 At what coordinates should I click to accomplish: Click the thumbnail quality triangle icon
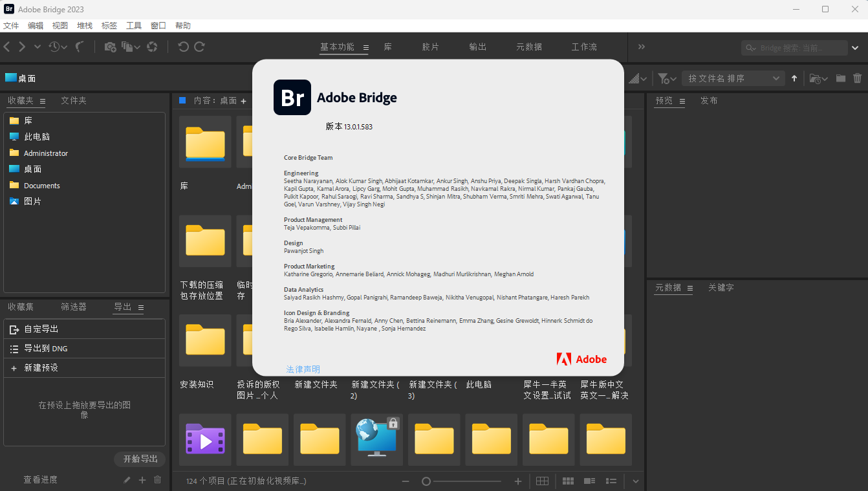point(635,78)
